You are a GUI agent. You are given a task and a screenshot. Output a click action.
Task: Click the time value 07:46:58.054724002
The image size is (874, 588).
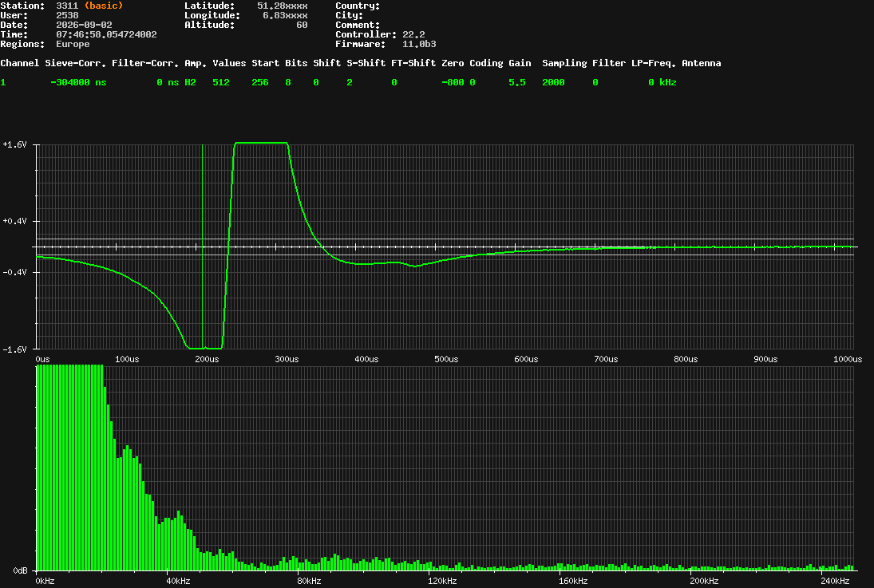point(106,34)
